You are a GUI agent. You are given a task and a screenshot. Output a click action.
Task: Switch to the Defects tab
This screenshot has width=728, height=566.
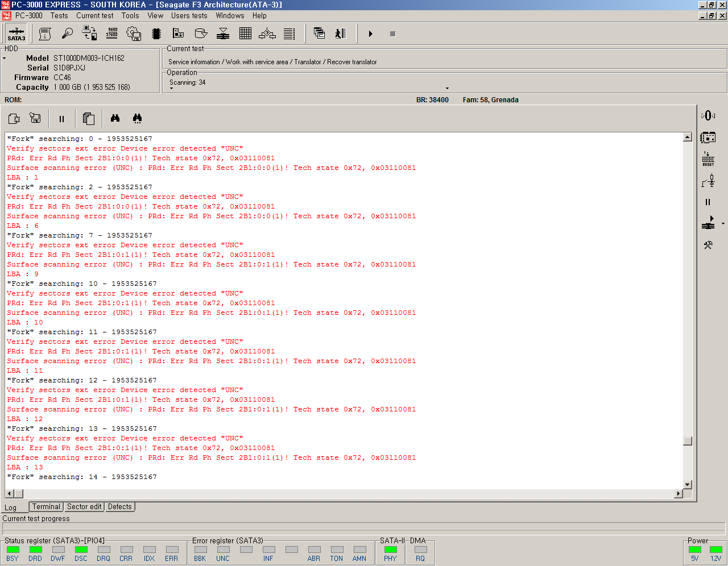point(119,507)
